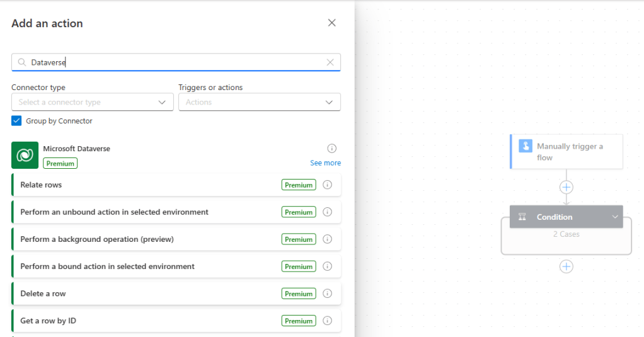
Task: Open the Connector type dropdown
Action: tap(93, 102)
